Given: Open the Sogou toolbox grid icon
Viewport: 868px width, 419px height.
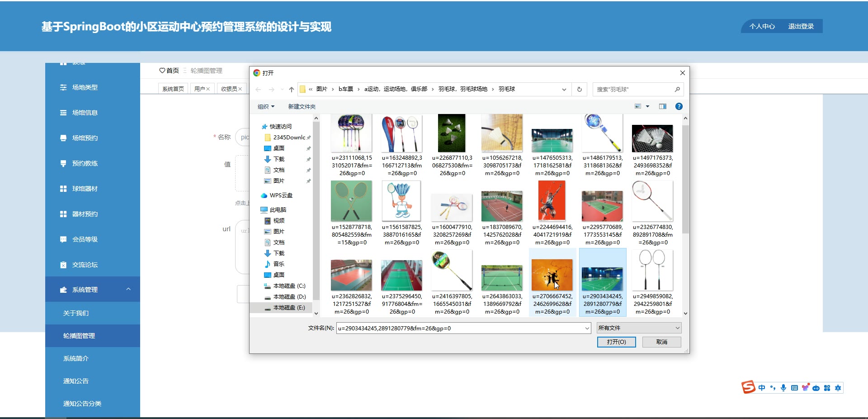Looking at the screenshot, I should [827, 388].
